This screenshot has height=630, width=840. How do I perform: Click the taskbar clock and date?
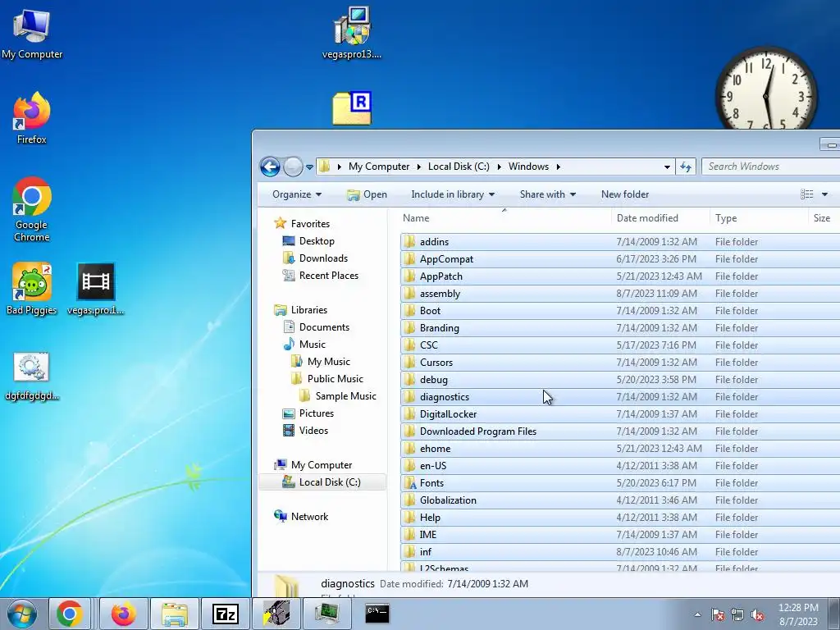[x=798, y=614]
